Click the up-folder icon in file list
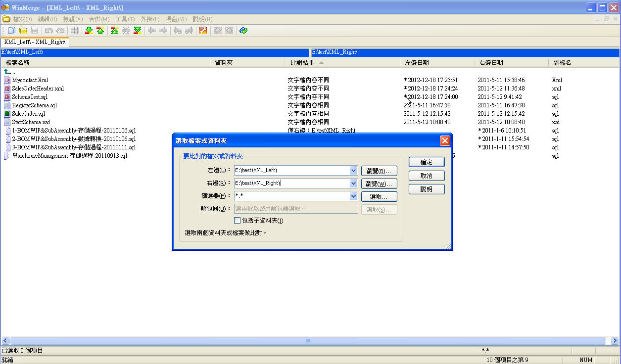Screen dimensions: 621x364 [7, 72]
